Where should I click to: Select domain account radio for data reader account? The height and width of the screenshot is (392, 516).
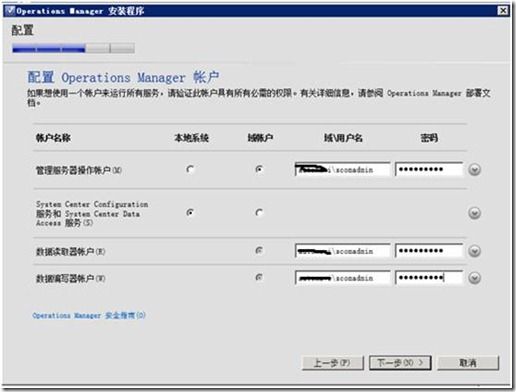pos(259,250)
